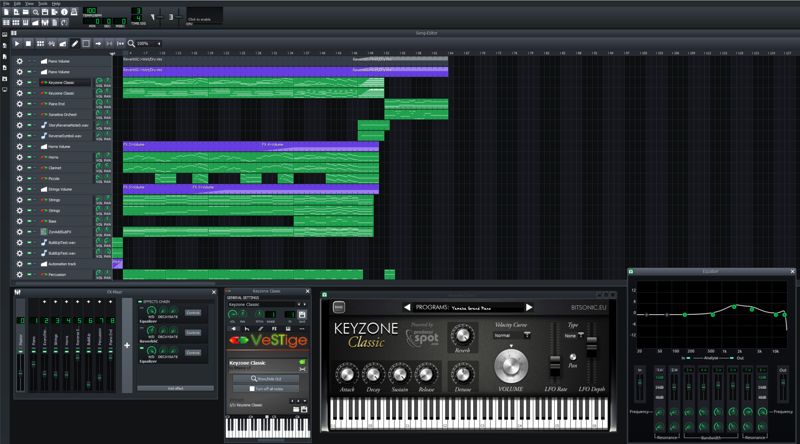The width and height of the screenshot is (800, 444).
Task: Open the LFO Type None dropdown
Action: pos(573,335)
